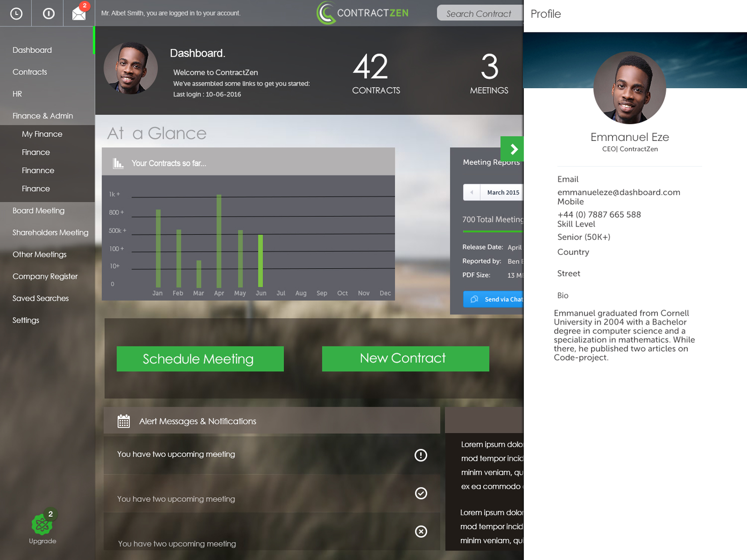Click the 3 Meetings counter
Viewport: 747px width, 560px height.
coord(489,73)
